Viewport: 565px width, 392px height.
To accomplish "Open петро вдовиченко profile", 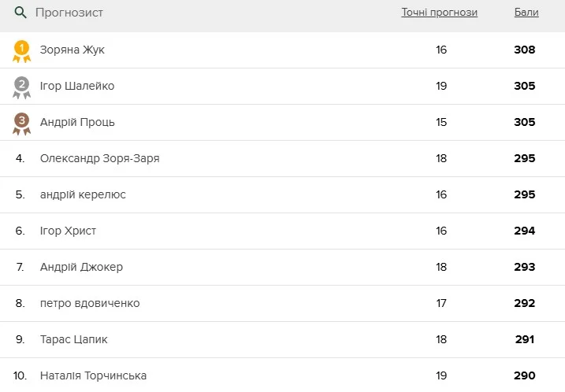I will pyautogui.click(x=90, y=303).
